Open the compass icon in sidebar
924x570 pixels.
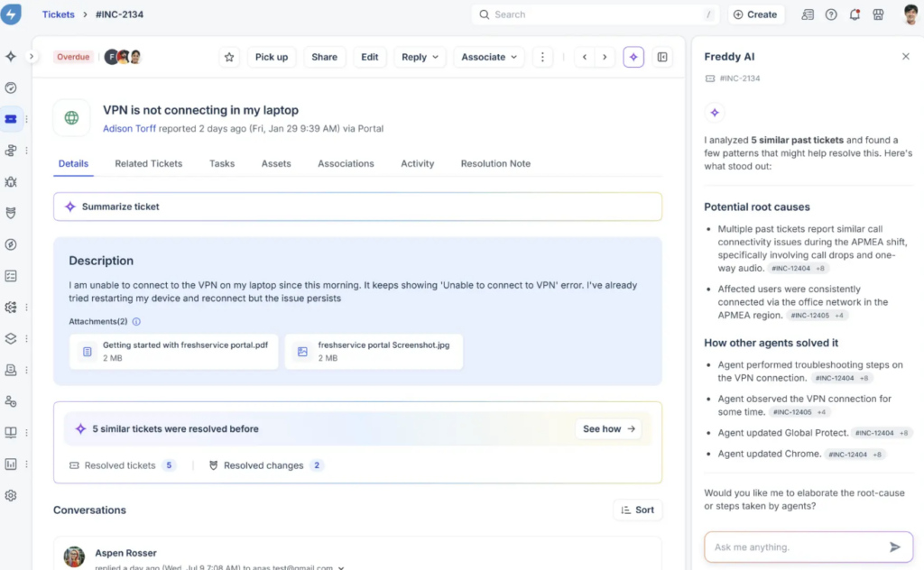coord(11,244)
